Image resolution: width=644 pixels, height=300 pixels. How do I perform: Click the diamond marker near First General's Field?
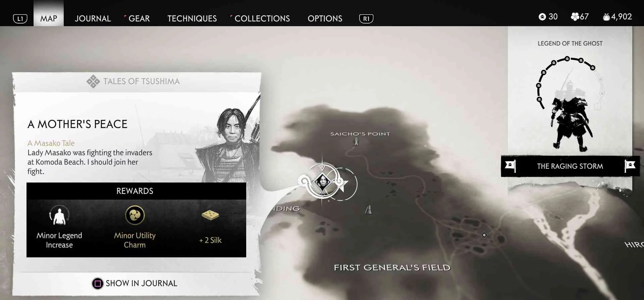484,235
